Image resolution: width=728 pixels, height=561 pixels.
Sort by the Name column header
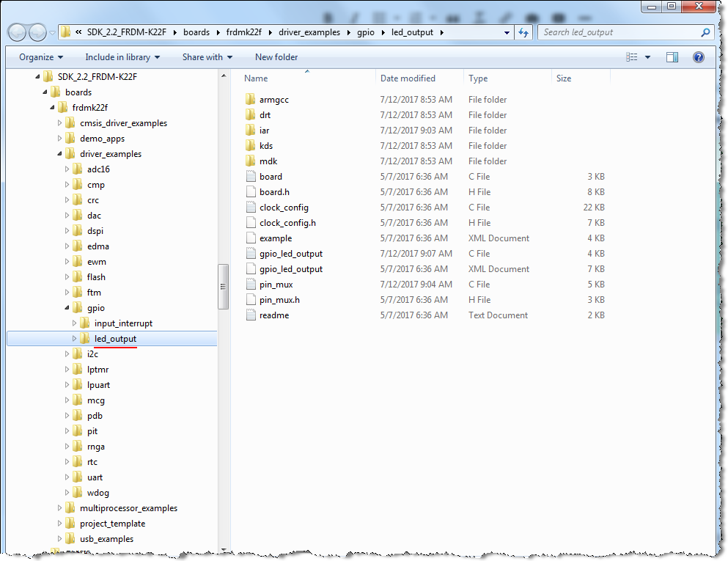click(256, 78)
